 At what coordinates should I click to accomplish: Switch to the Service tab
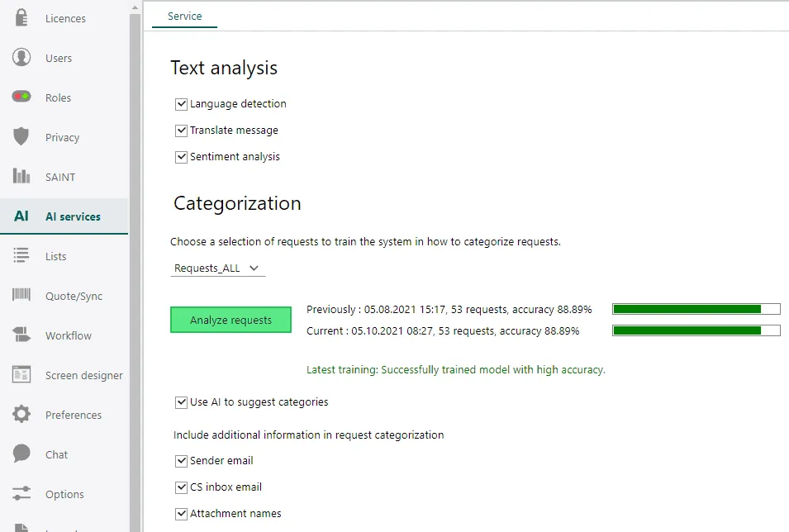pyautogui.click(x=184, y=16)
